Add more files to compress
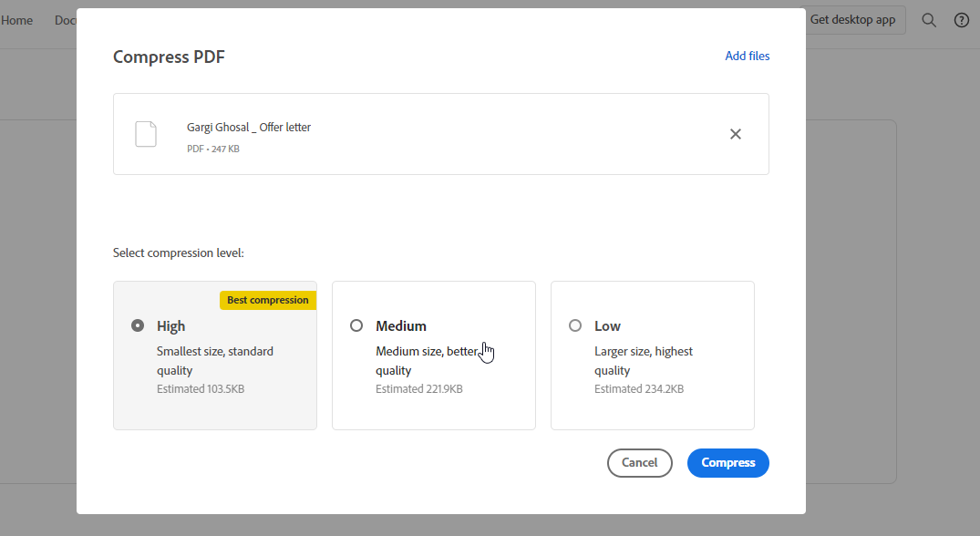This screenshot has height=536, width=980. (747, 56)
